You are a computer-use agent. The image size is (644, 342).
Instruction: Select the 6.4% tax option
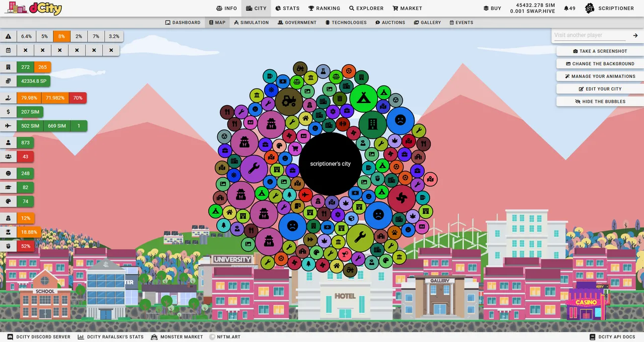tap(26, 36)
